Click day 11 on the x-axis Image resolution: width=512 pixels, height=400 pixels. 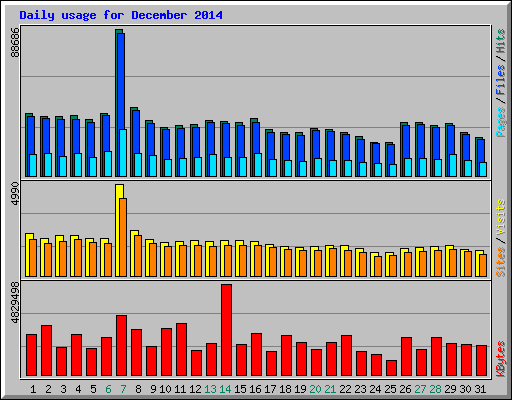tap(180, 389)
